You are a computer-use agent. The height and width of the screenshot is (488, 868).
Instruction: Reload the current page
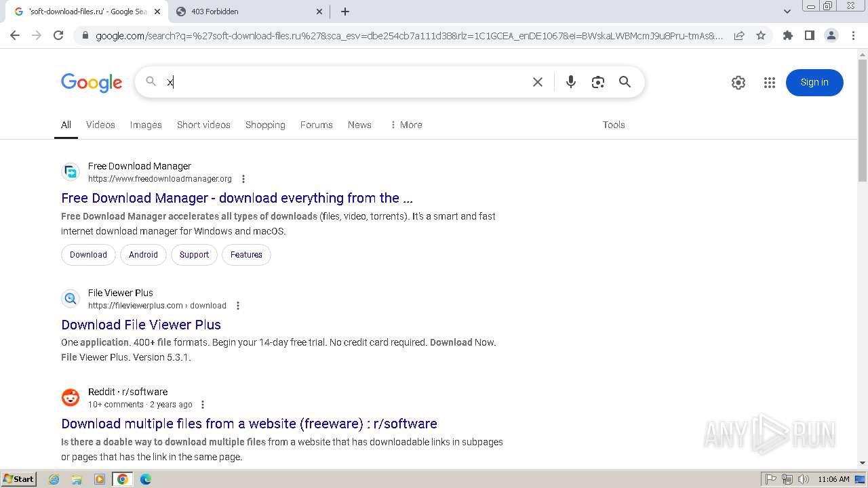(x=58, y=35)
